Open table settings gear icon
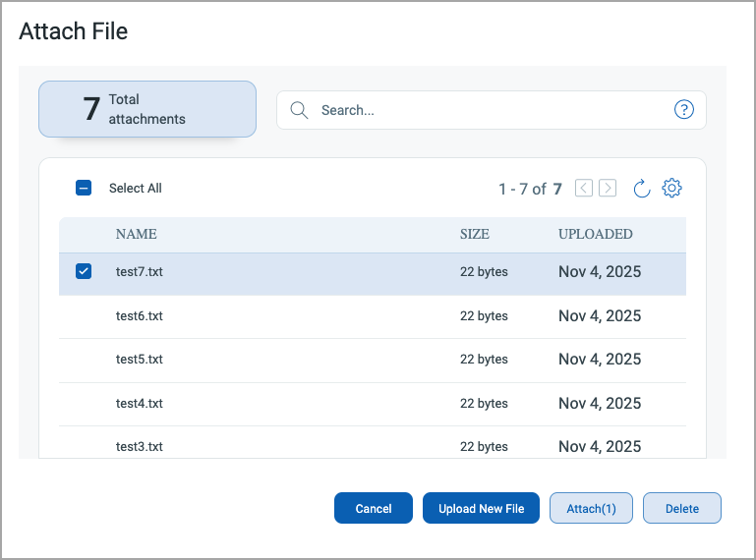 [671, 188]
